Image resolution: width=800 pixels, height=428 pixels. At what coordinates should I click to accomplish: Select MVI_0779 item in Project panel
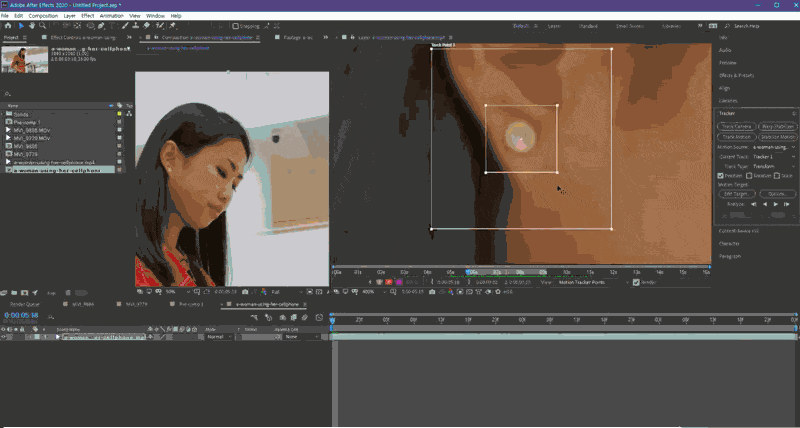click(26, 154)
